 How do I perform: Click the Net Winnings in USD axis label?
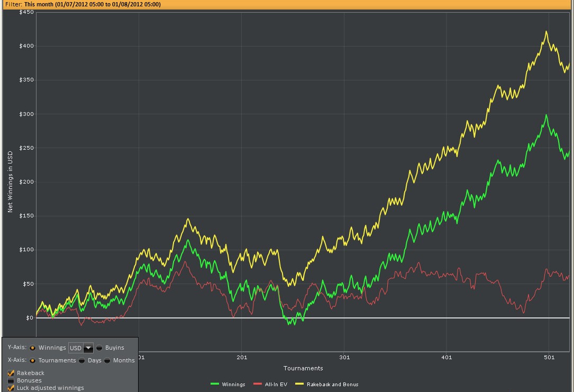click(x=10, y=181)
